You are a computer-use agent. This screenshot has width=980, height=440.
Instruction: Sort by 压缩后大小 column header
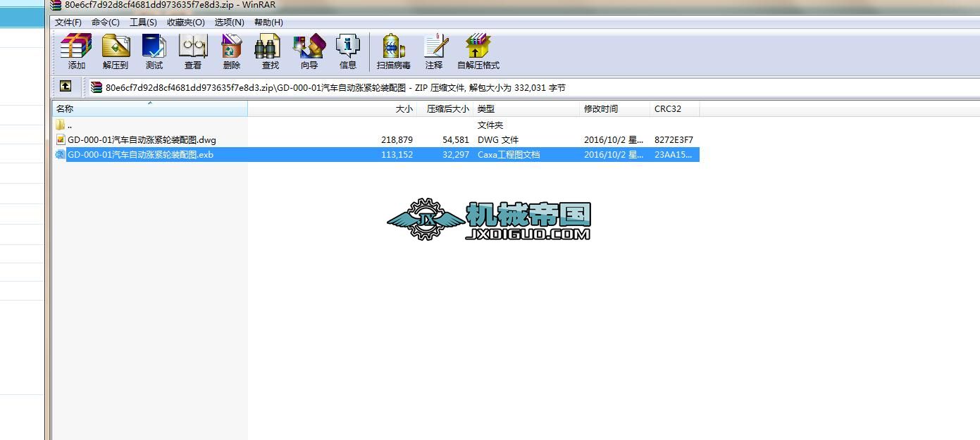tap(445, 108)
